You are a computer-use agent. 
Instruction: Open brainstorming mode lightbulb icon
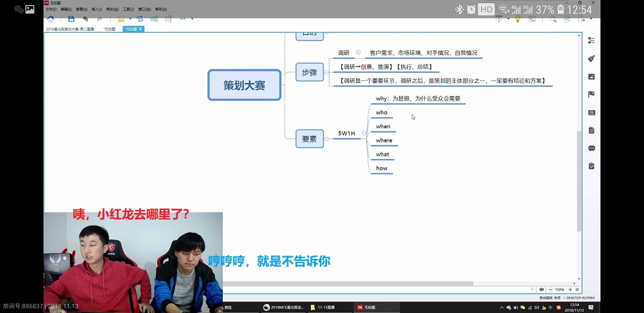pyautogui.click(x=518, y=19)
